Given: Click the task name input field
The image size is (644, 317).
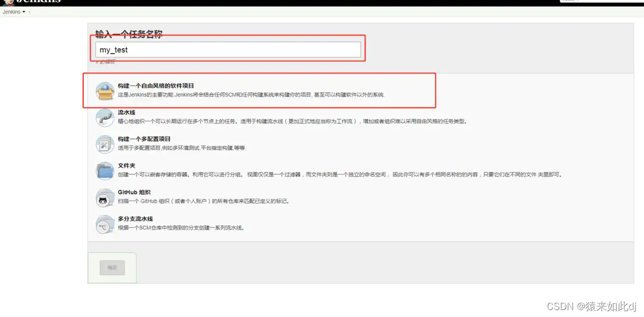Looking at the screenshot, I should [x=228, y=50].
